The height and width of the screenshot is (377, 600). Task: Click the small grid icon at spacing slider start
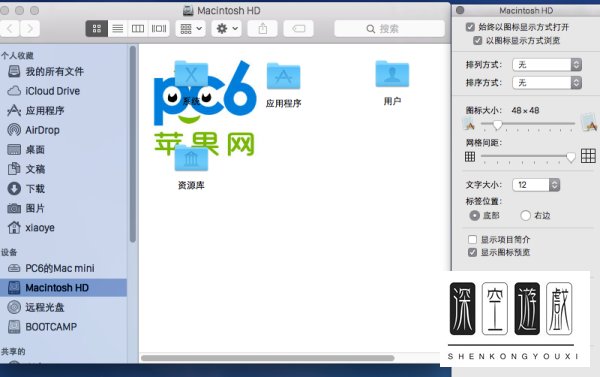[x=470, y=157]
